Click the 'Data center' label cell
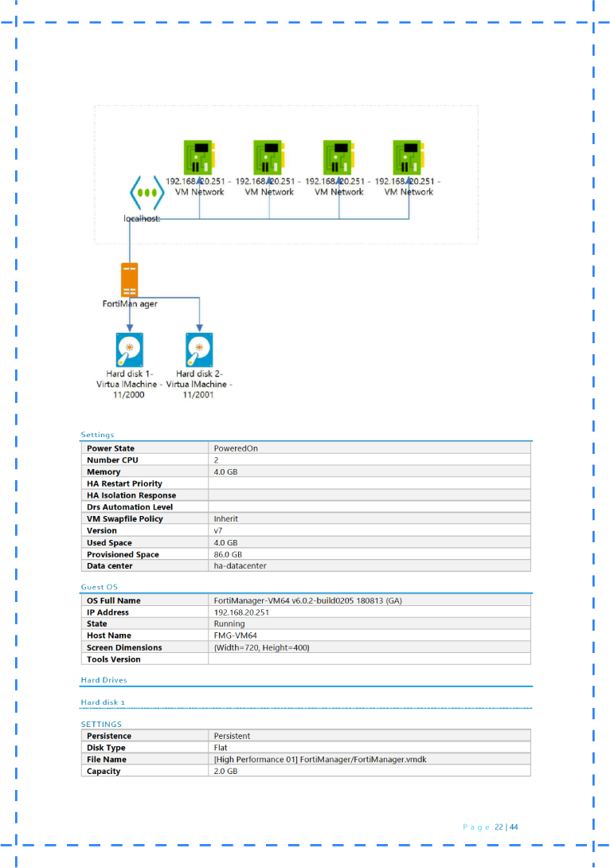 [x=145, y=565]
